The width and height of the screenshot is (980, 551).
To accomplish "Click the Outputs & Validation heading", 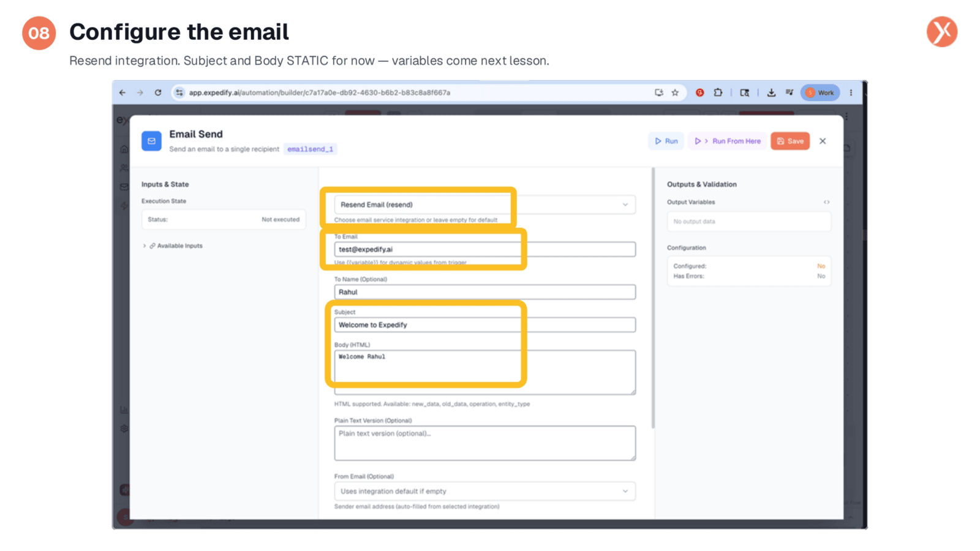I will tap(702, 184).
